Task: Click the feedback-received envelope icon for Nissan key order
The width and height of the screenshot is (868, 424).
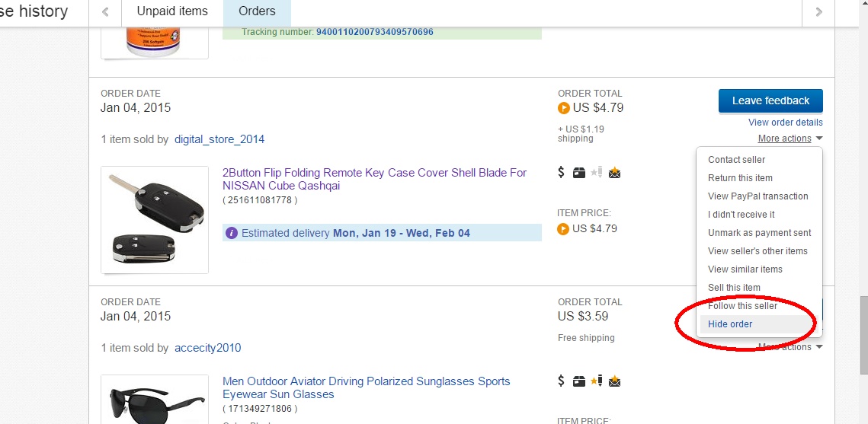Action: point(615,173)
